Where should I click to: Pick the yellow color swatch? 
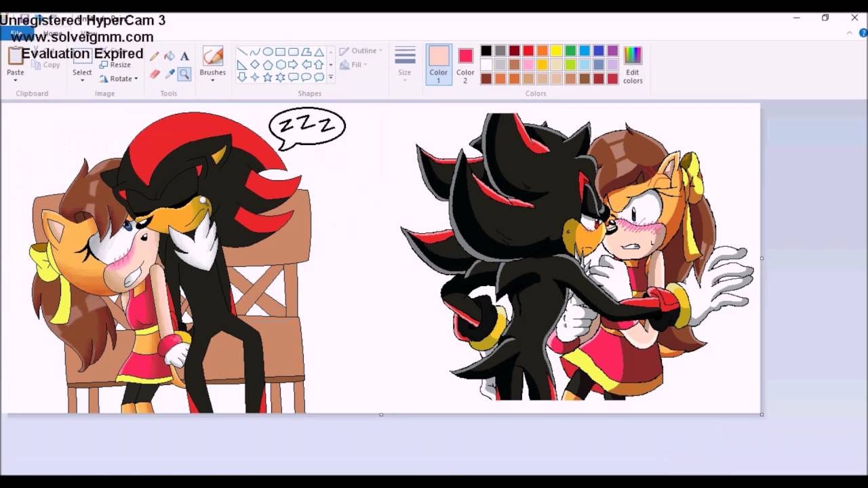point(557,51)
